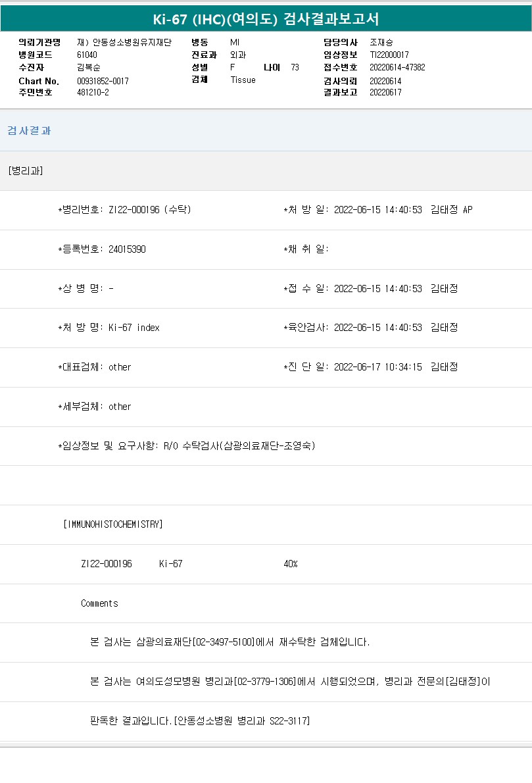Click the Comments label
The image size is (532, 783).
pos(99,603)
